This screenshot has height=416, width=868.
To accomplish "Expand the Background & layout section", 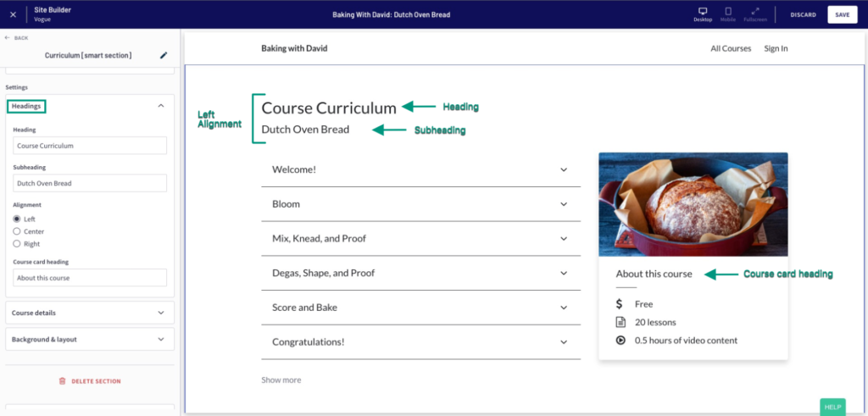I will (161, 340).
